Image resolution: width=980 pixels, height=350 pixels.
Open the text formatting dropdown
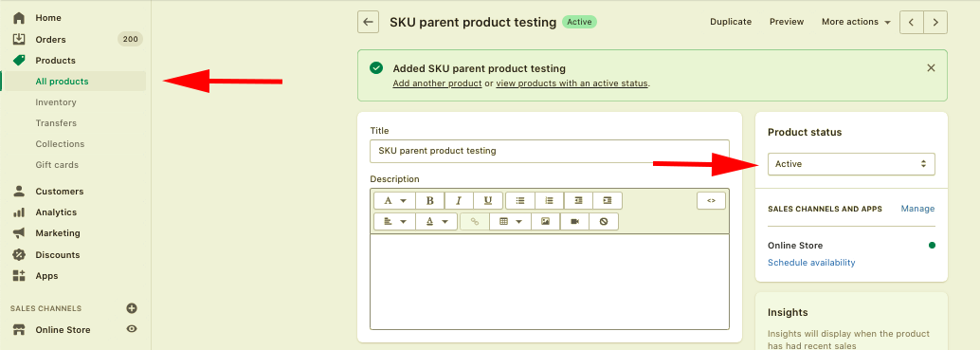394,201
